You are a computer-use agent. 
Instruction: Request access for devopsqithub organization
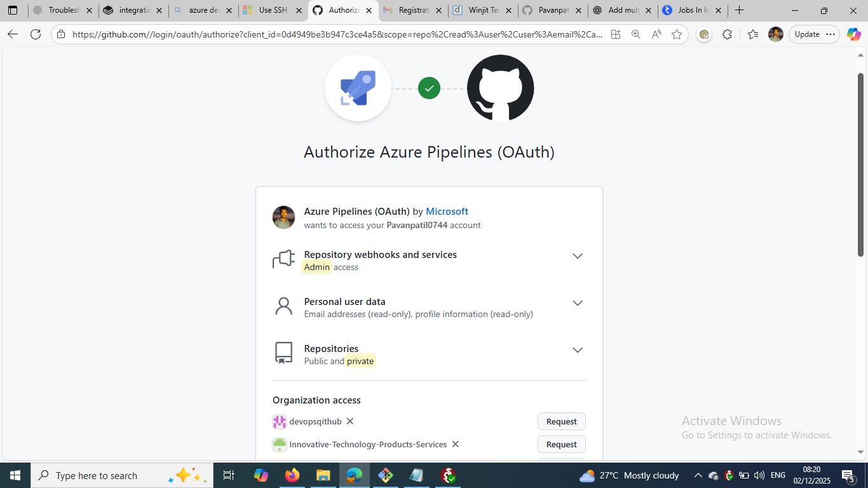coord(561,421)
